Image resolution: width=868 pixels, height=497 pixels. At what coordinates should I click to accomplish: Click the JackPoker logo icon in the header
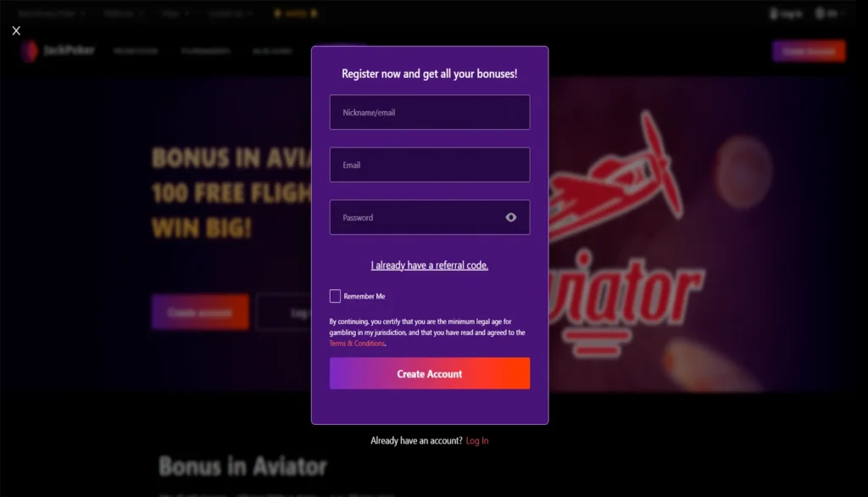pos(30,50)
